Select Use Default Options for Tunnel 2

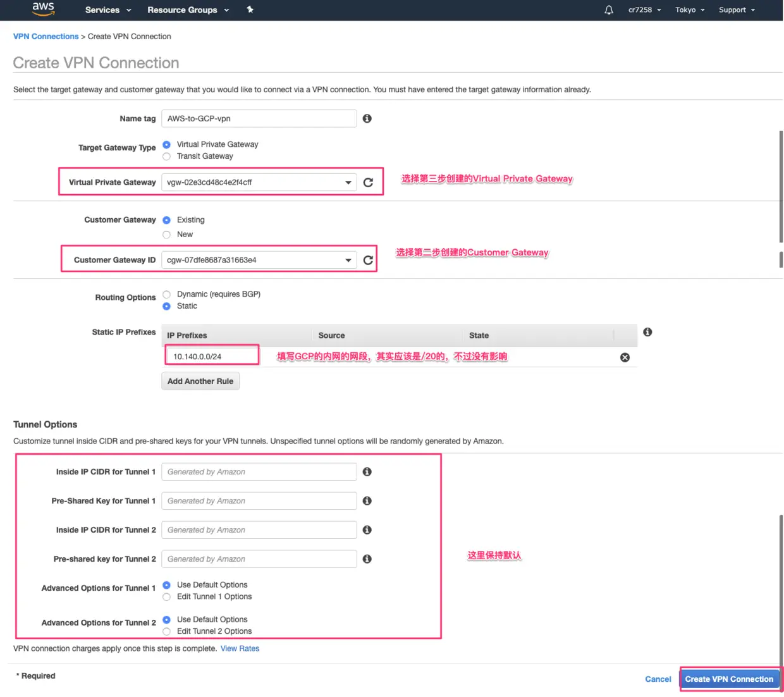tap(167, 620)
